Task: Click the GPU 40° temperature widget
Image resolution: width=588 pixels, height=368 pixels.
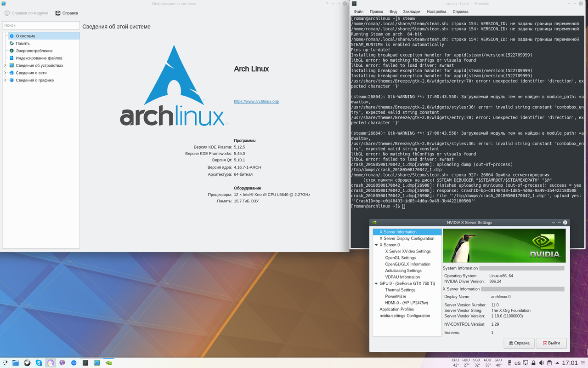Action: click(x=498, y=362)
